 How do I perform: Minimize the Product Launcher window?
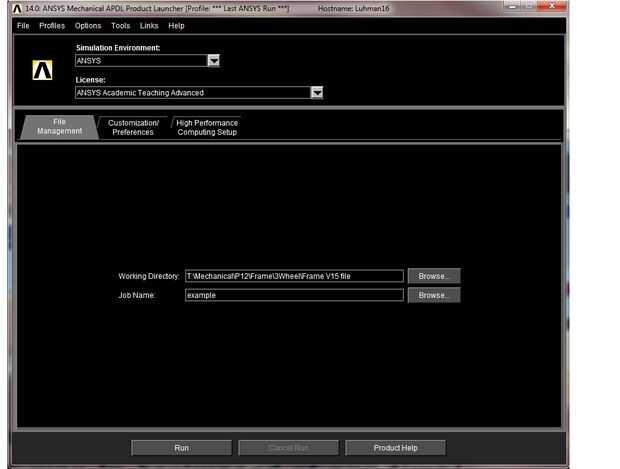click(512, 6)
